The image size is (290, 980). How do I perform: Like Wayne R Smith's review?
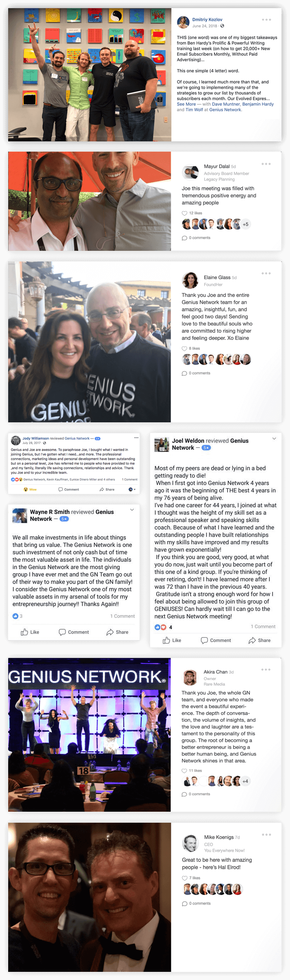(30, 632)
